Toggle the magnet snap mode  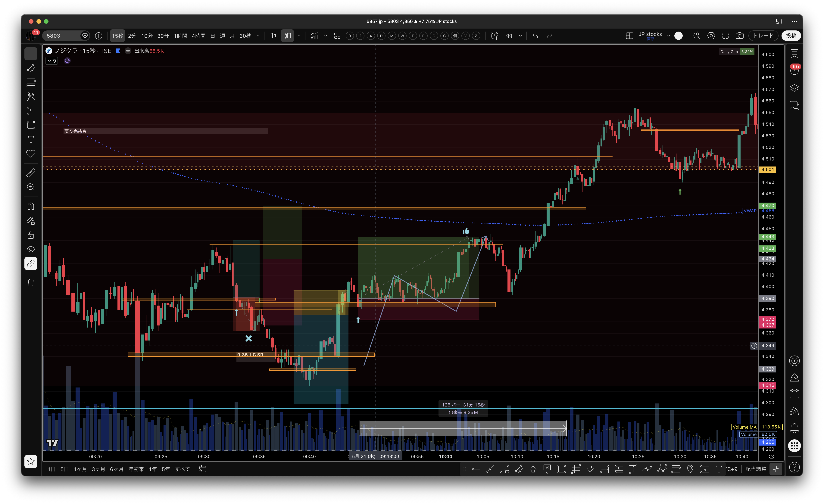(31, 206)
